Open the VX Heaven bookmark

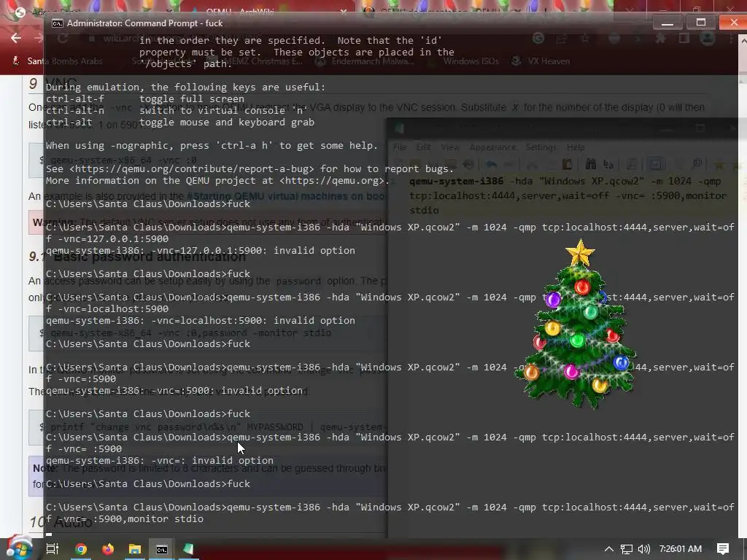point(541,61)
